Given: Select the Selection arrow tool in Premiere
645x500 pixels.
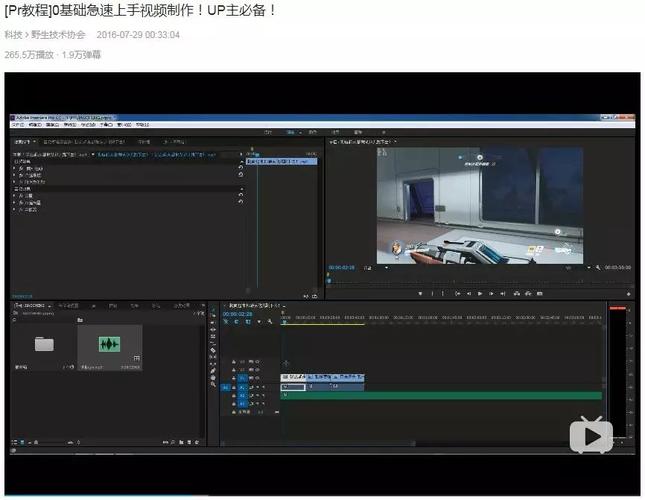Looking at the screenshot, I should 213,310.
